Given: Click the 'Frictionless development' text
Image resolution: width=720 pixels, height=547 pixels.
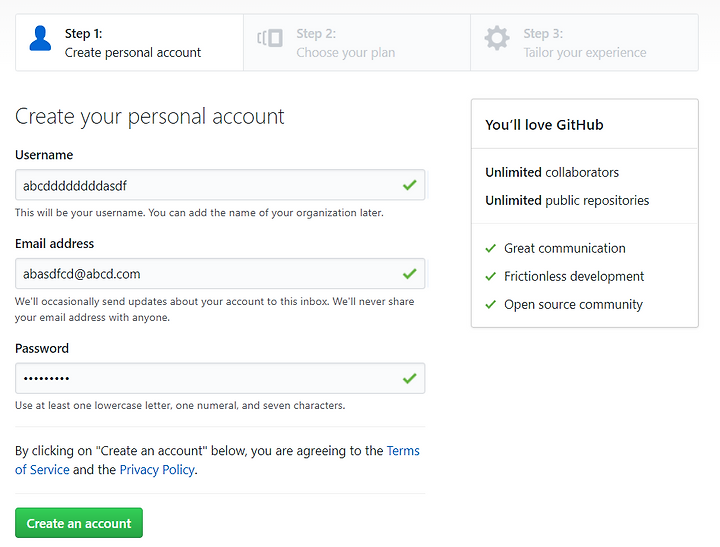Looking at the screenshot, I should point(574,276).
